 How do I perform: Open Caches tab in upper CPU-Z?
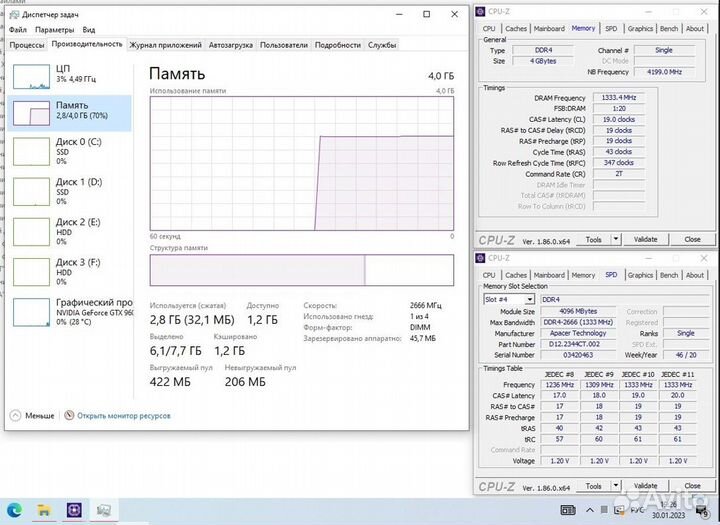coord(516,28)
